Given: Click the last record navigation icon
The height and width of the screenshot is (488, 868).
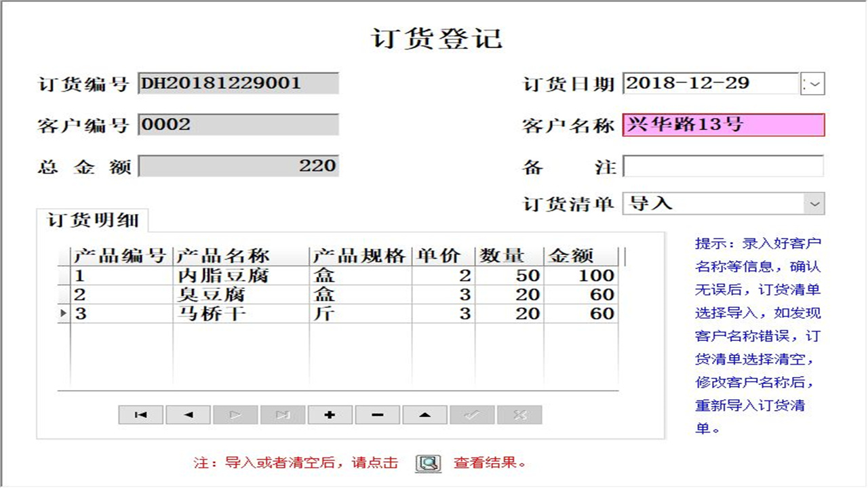Looking at the screenshot, I should pyautogui.click(x=283, y=415).
